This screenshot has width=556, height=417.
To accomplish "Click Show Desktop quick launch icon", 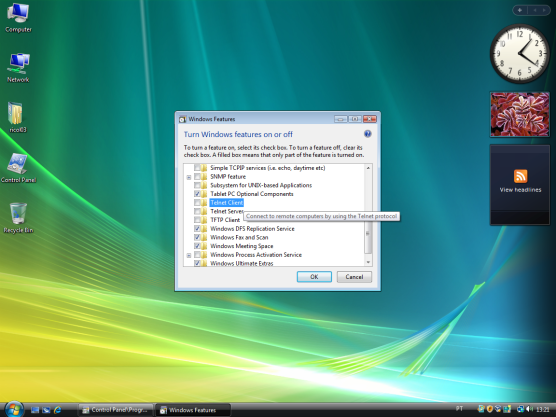I will pyautogui.click(x=35, y=410).
